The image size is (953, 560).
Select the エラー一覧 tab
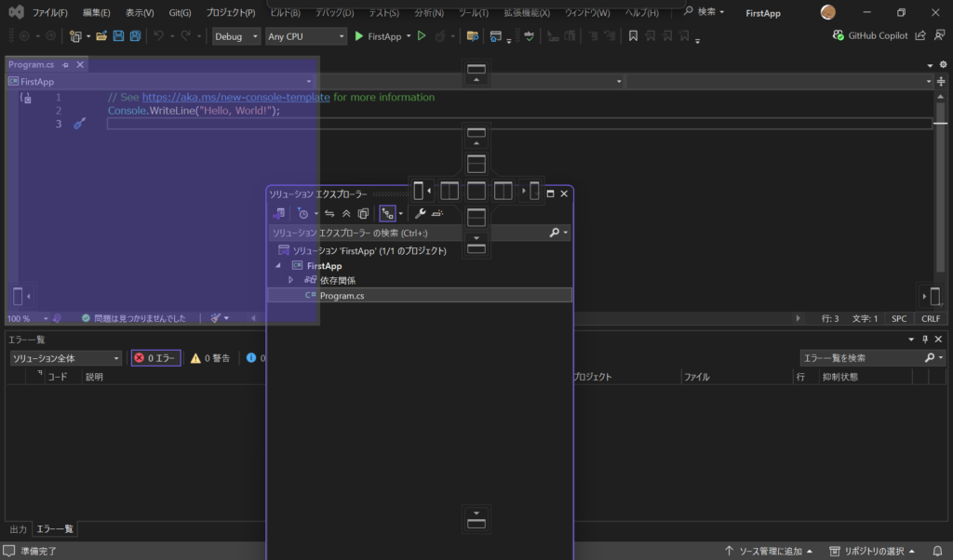tap(55, 529)
